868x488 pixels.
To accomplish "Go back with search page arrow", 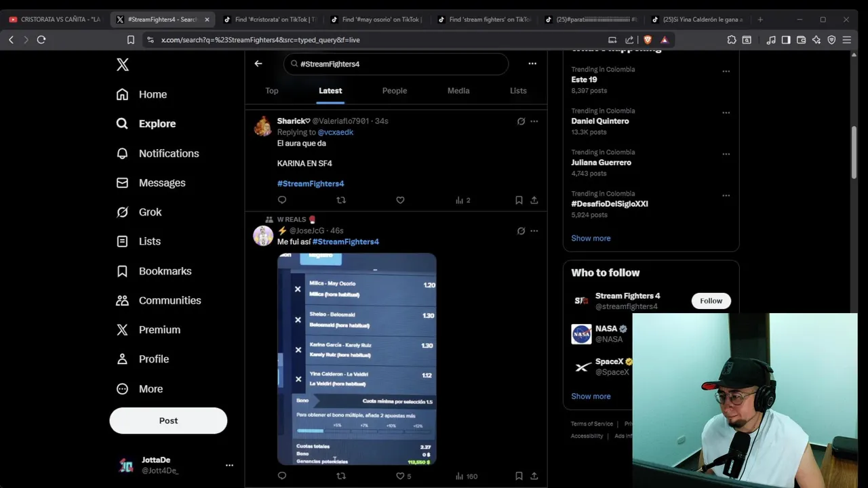I will tap(258, 64).
